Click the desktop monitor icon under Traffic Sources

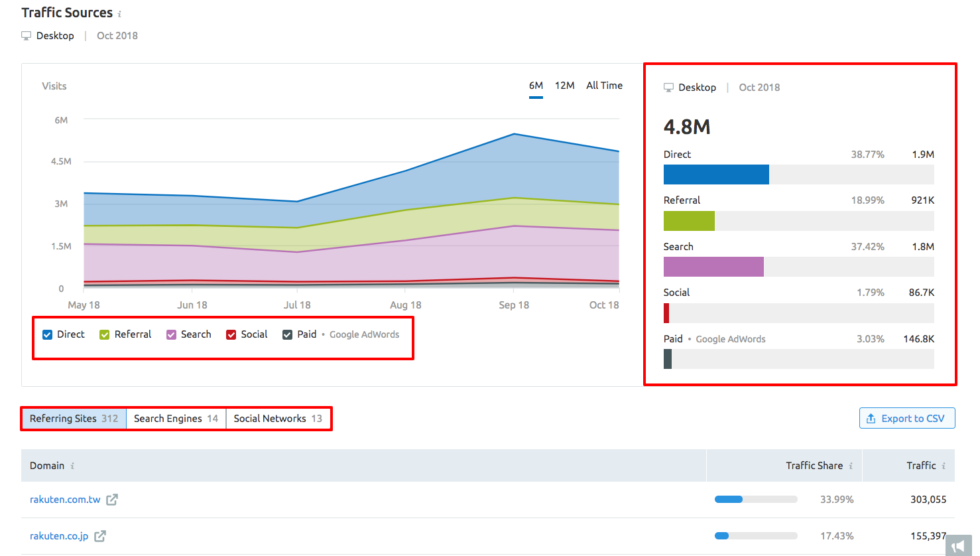point(27,36)
